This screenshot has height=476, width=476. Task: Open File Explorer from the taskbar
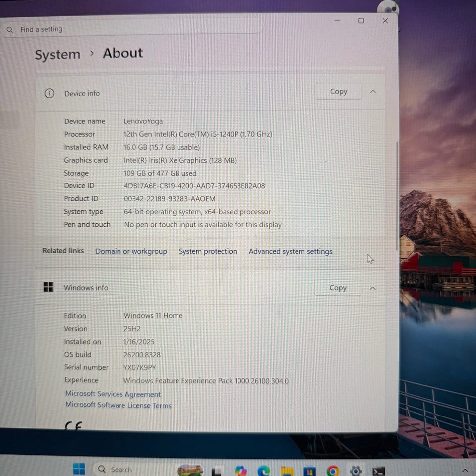pos(287,471)
